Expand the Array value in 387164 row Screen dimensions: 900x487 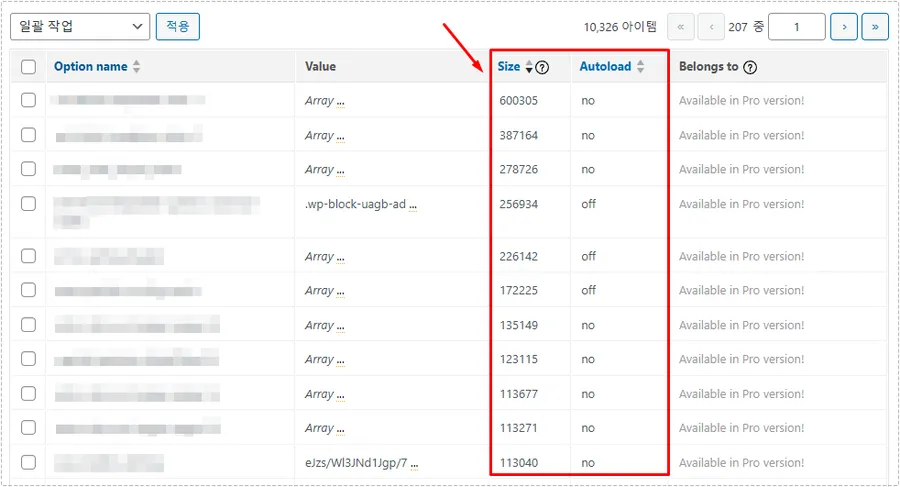click(340, 137)
